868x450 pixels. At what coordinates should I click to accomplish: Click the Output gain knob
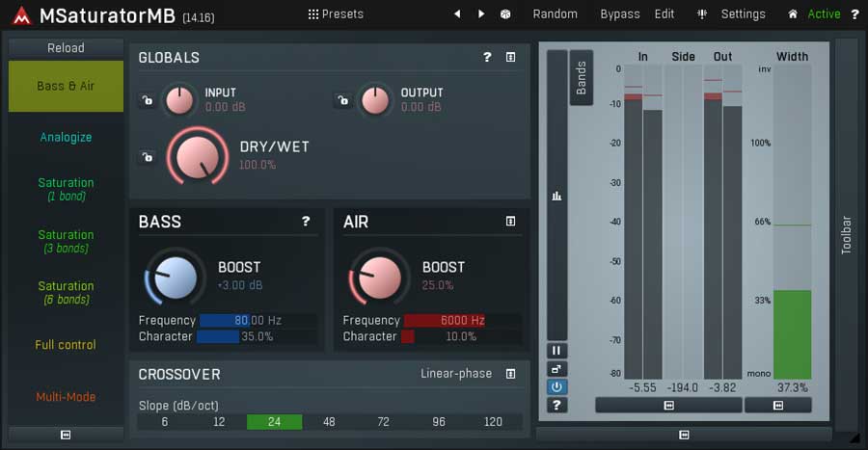[x=375, y=100]
